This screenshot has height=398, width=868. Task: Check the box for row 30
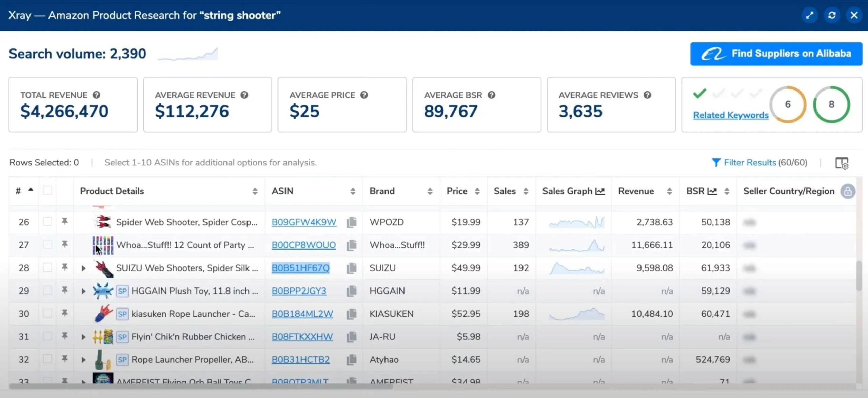click(x=47, y=313)
